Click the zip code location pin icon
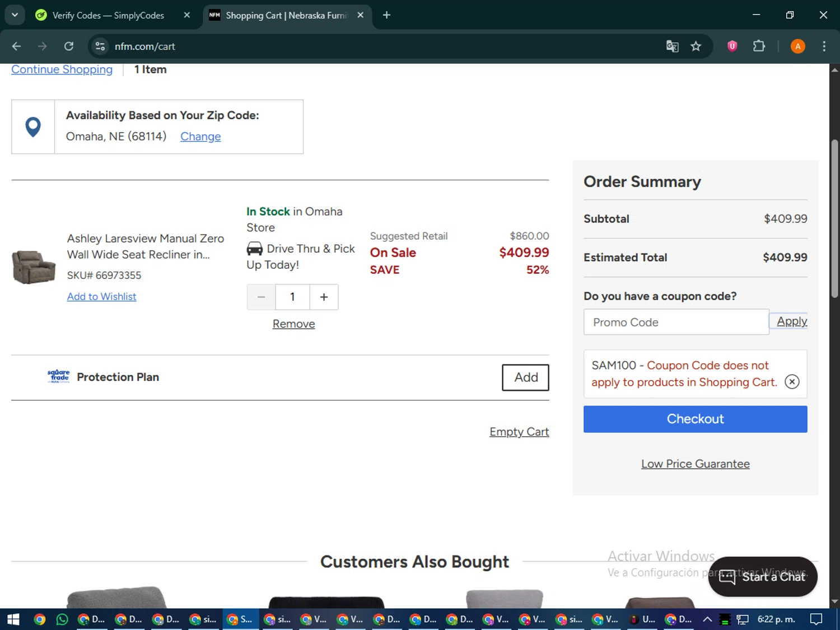The width and height of the screenshot is (840, 630). pos(33,127)
